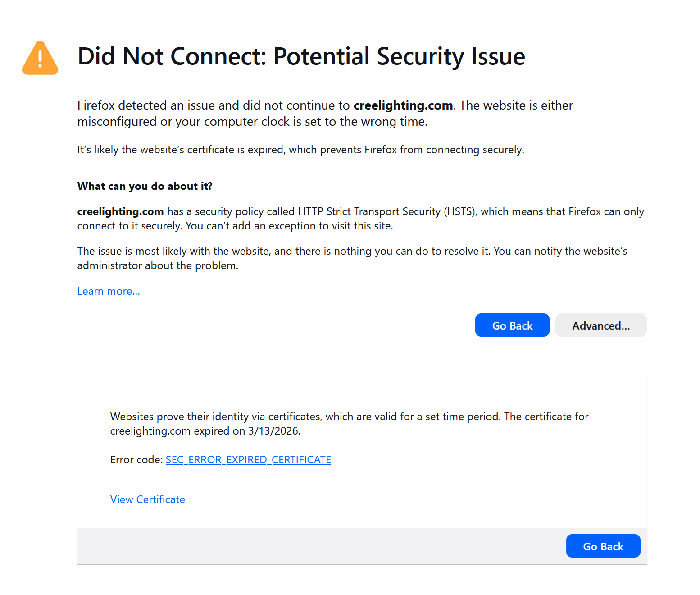Click the orange warning triangle icon

click(x=40, y=58)
